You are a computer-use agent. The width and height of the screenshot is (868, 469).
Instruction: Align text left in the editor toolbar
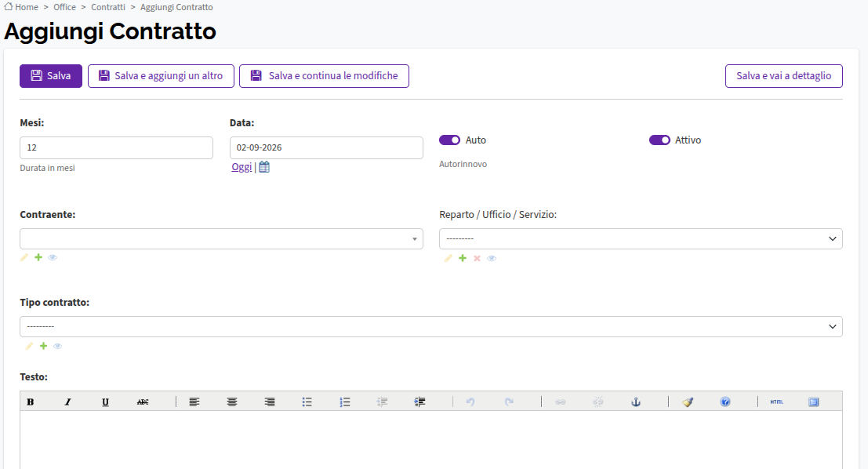pos(194,402)
